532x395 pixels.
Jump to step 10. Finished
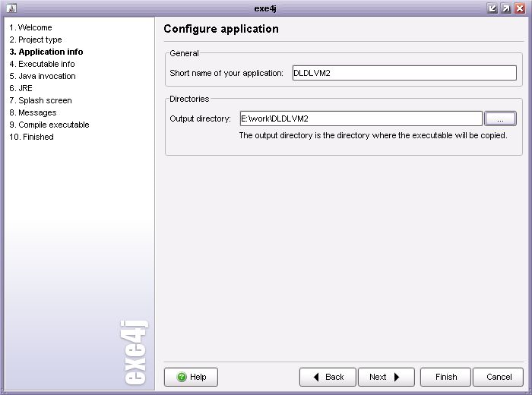32,137
